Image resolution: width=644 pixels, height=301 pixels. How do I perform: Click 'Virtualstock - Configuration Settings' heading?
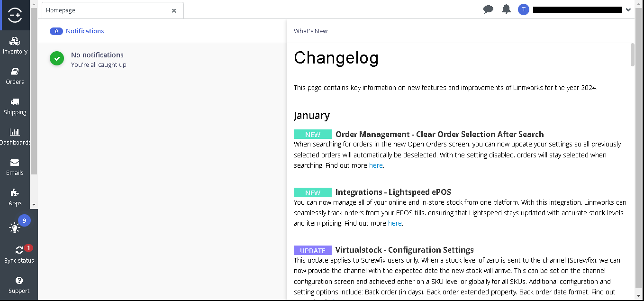(405, 250)
